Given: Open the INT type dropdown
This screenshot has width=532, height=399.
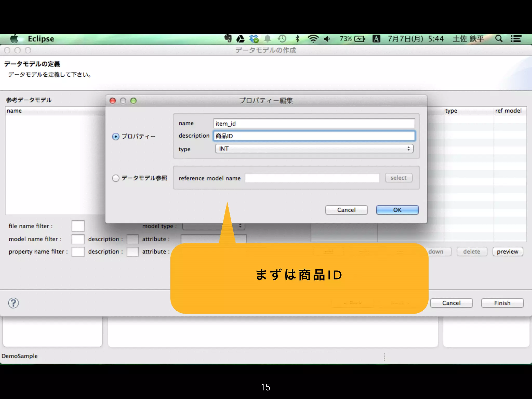Looking at the screenshot, I should [314, 149].
